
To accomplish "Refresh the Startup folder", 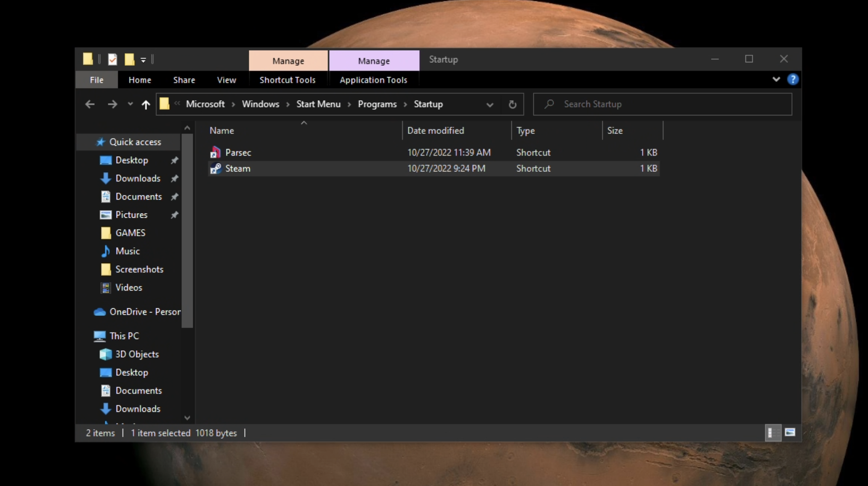I will (x=512, y=104).
